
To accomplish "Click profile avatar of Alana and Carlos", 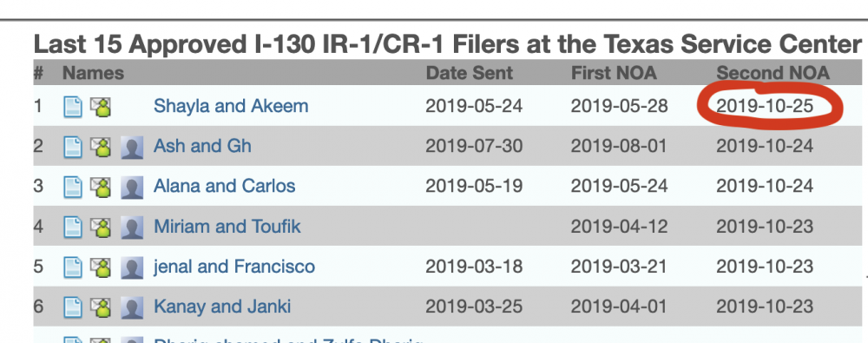I will [x=132, y=187].
